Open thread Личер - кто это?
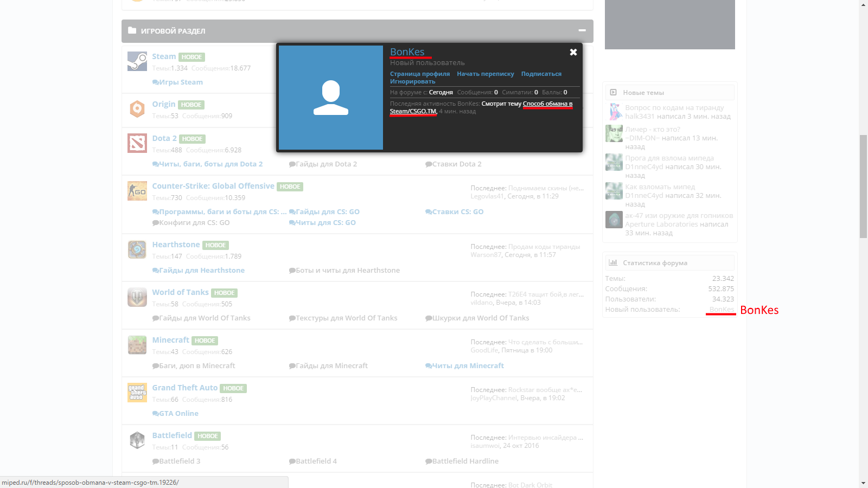Screen dimensions: 868x488 point(653,130)
